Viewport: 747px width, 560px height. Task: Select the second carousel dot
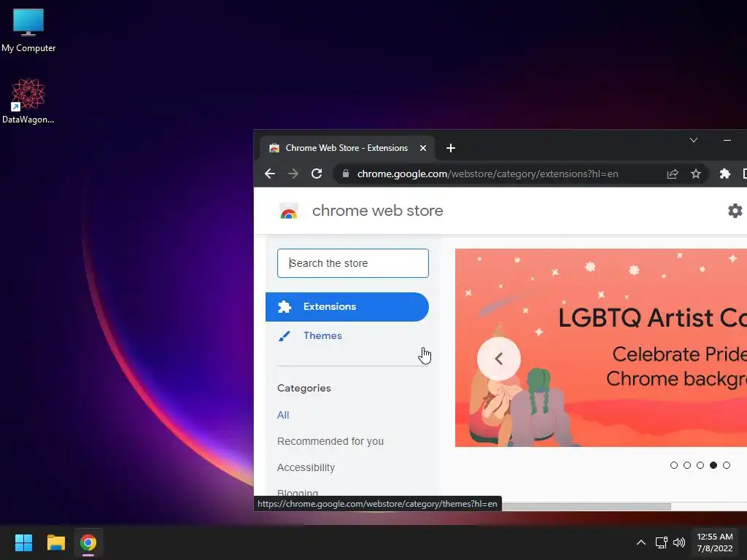(687, 465)
